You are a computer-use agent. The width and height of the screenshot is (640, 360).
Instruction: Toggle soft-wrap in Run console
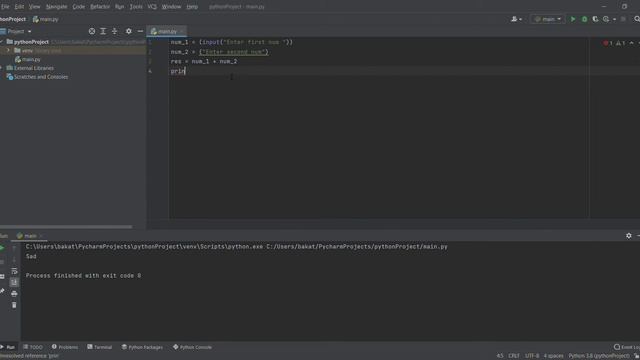(14, 271)
